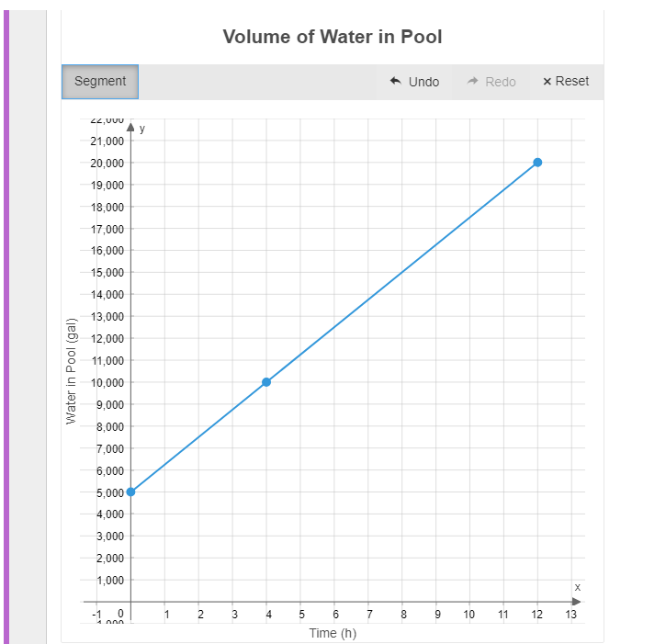
Task: Click the graph origin at 0
Action: click(x=130, y=602)
